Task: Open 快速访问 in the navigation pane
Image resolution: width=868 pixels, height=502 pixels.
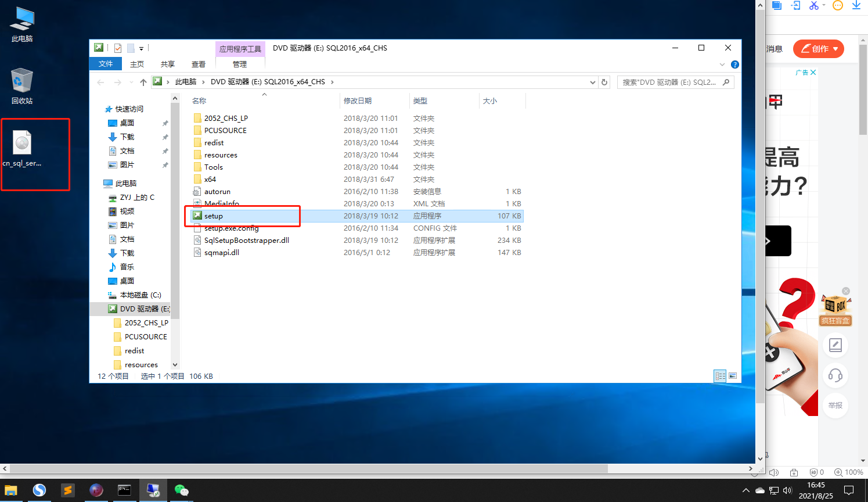Action: coord(129,109)
